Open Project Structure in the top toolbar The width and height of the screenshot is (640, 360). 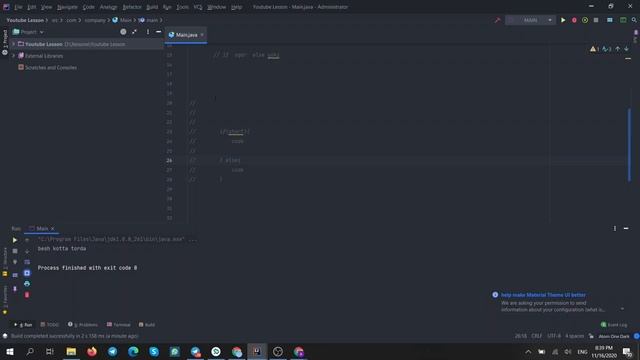tap(610, 20)
